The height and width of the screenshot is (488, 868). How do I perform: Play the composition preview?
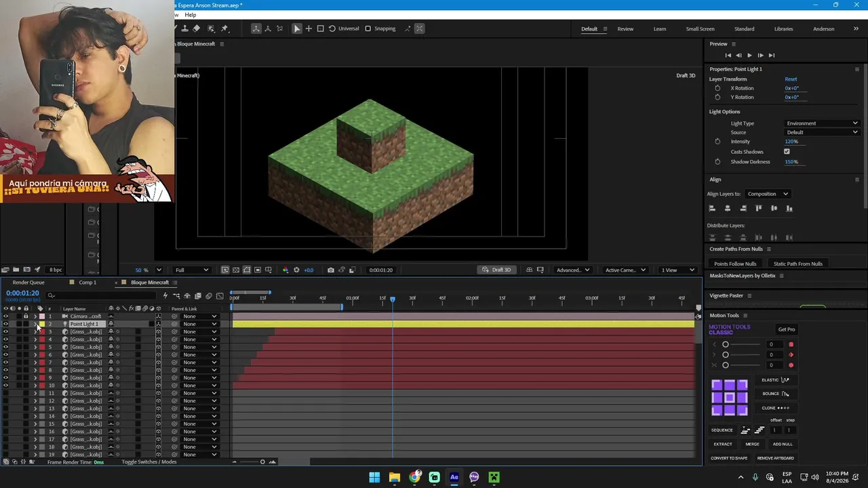coord(749,56)
